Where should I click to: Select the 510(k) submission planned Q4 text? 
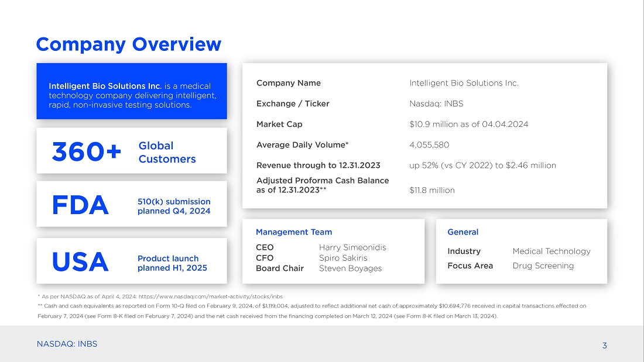(174, 206)
